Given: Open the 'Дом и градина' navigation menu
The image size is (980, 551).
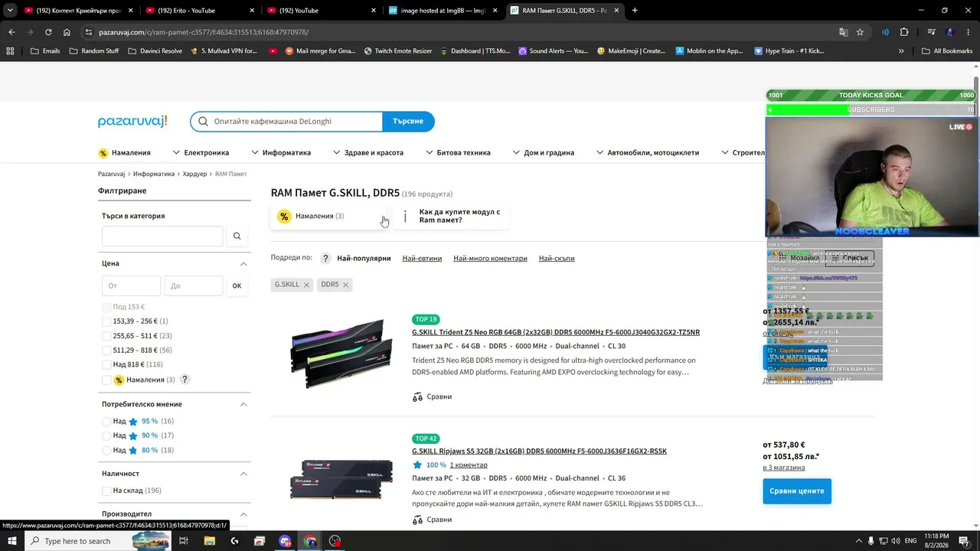Looking at the screenshot, I should (543, 152).
